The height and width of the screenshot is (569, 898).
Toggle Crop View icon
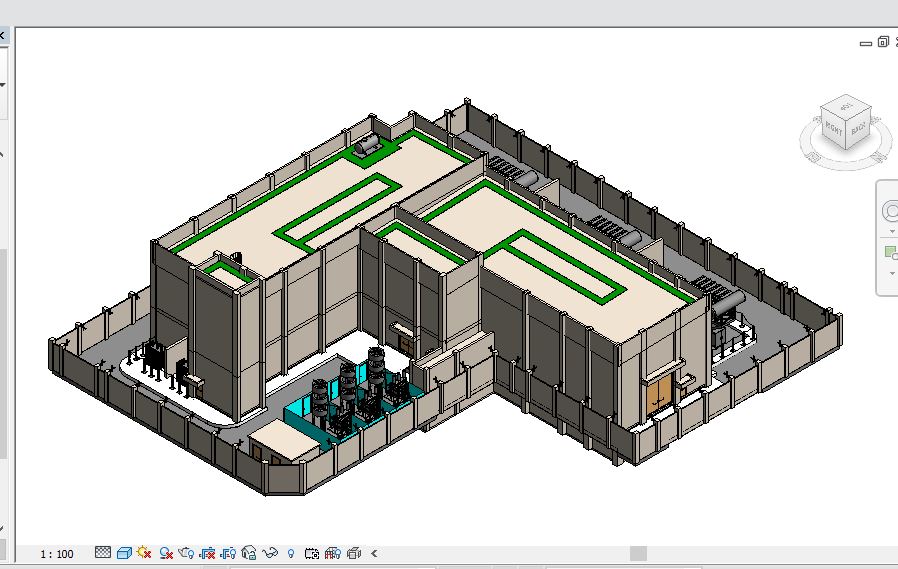[208, 553]
